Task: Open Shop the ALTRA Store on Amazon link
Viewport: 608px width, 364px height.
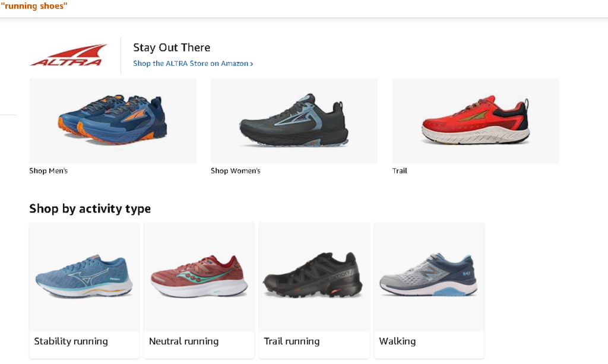Action: pyautogui.click(x=193, y=64)
